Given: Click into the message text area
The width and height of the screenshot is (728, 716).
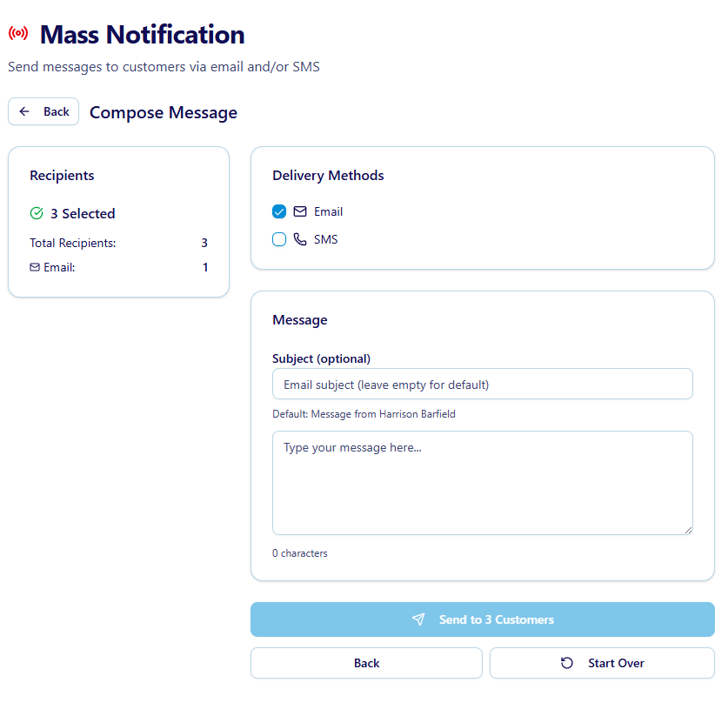Looking at the screenshot, I should (482, 482).
